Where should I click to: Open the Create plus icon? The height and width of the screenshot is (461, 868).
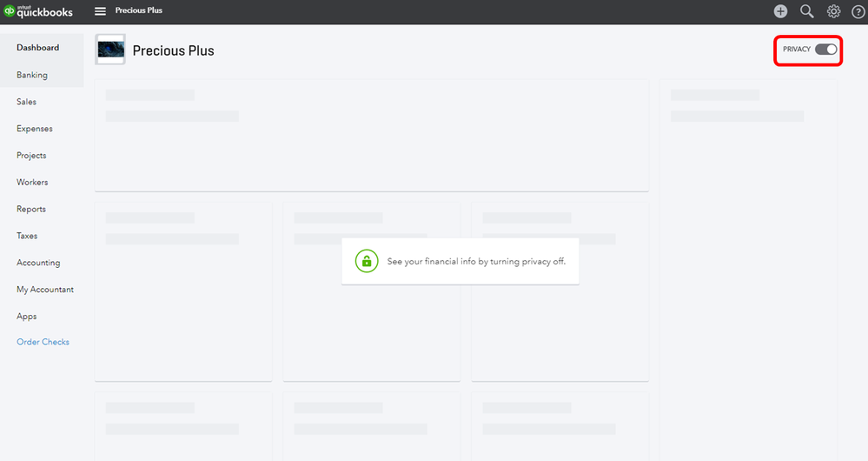tap(780, 11)
